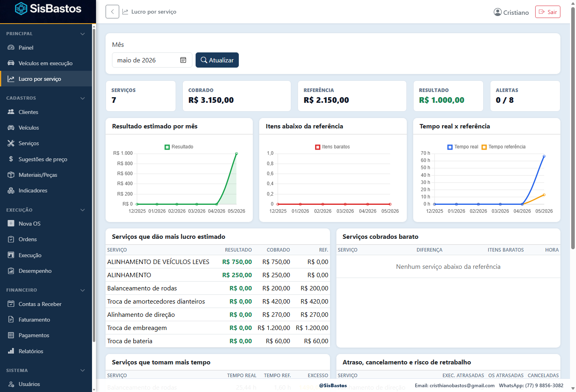Click the SisBastos logo icon

[21, 8]
